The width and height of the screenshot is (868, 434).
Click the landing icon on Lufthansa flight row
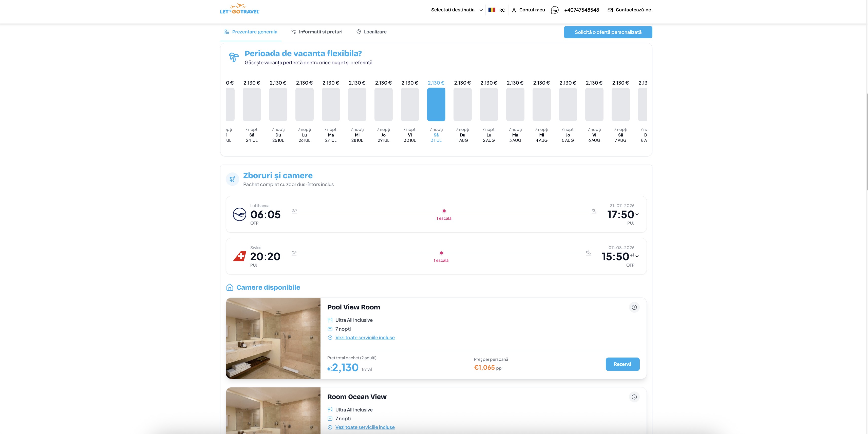pyautogui.click(x=594, y=211)
